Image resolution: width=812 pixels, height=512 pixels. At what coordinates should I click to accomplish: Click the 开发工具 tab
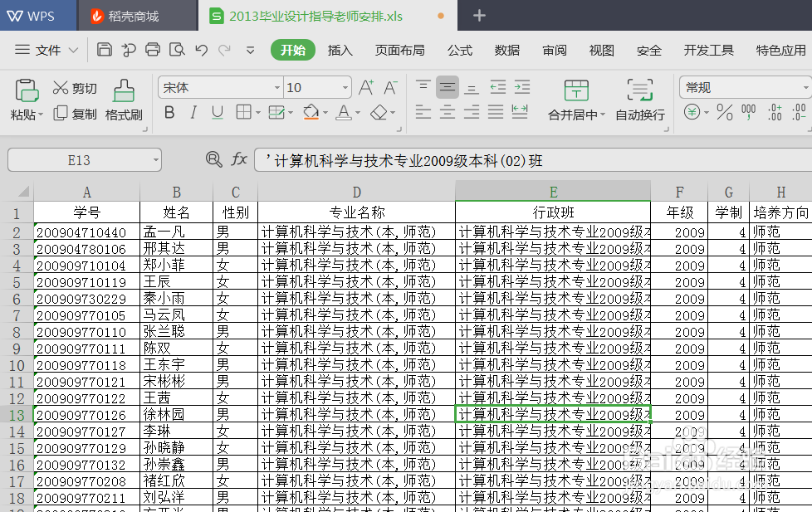[x=708, y=51]
